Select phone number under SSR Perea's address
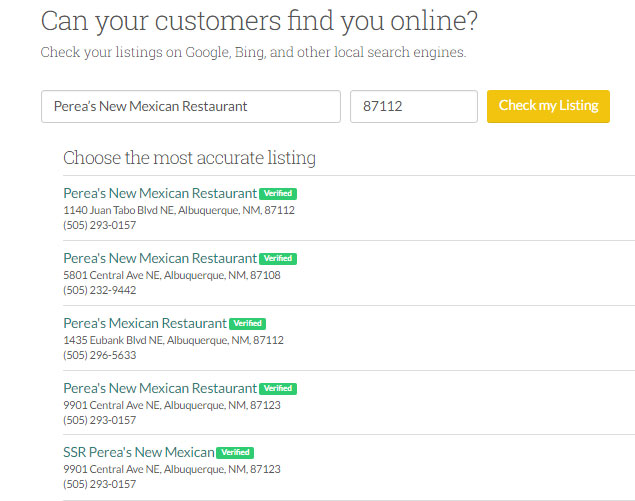Viewport: 635px width, 501px height. 100,484
